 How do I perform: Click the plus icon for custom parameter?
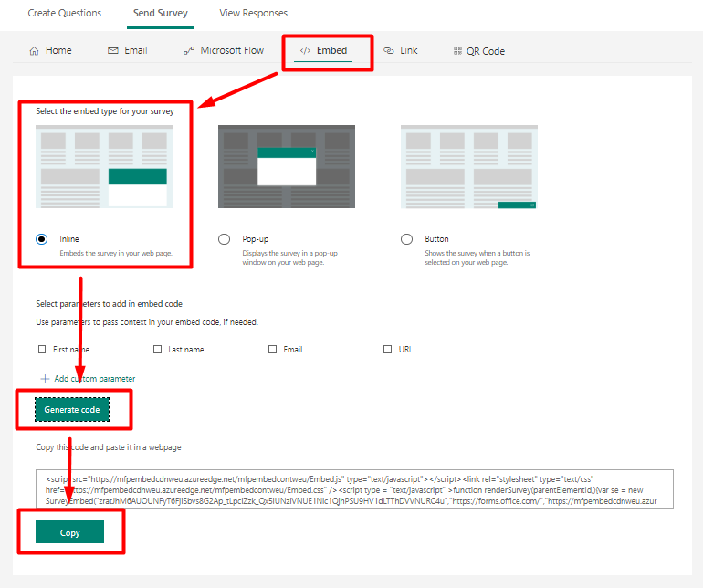[45, 379]
